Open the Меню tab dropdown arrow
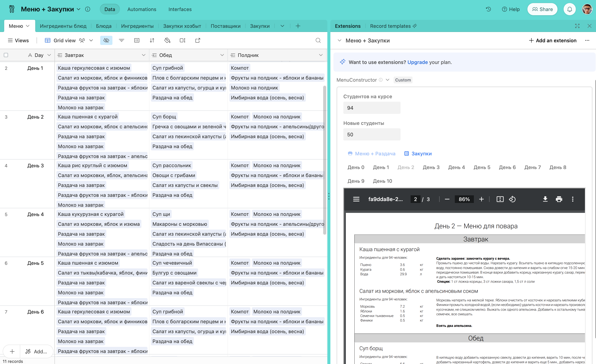Viewport: 596px width, 364px height. click(28, 26)
